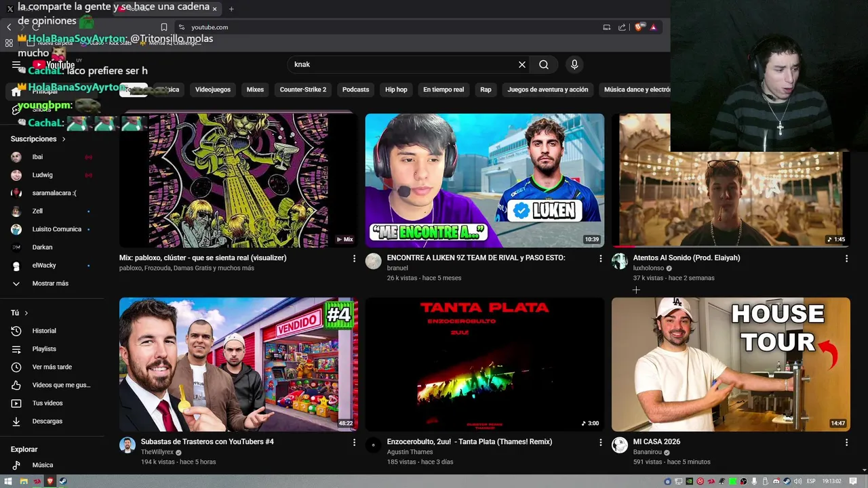Open the MI CASA 2026 title
Viewport: 868px width, 488px height.
pos(656,442)
